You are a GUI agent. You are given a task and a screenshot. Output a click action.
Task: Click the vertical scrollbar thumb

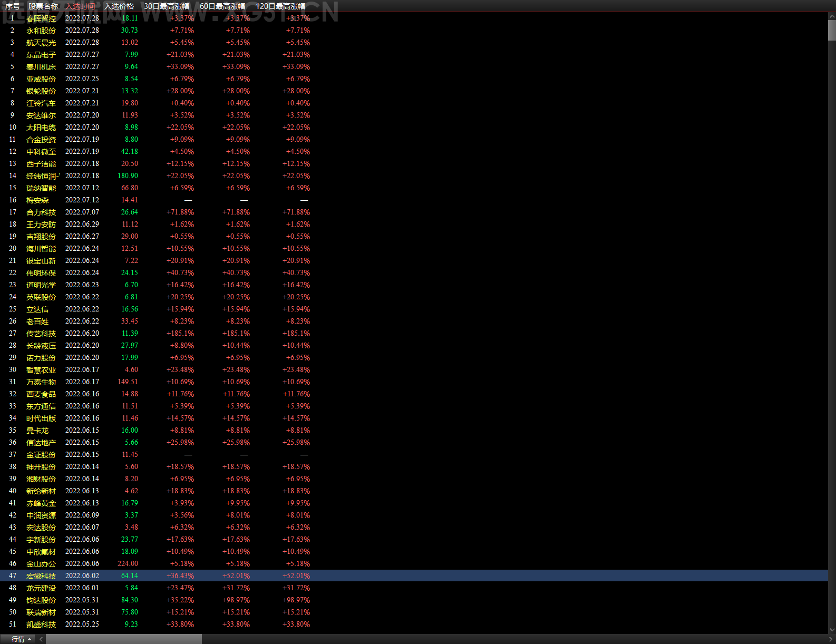tap(832, 31)
